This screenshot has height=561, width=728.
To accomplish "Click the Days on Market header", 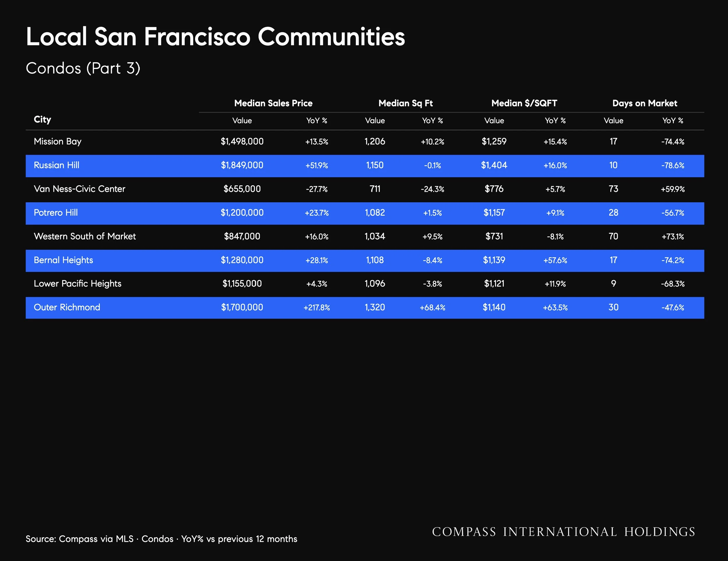I will point(645,103).
